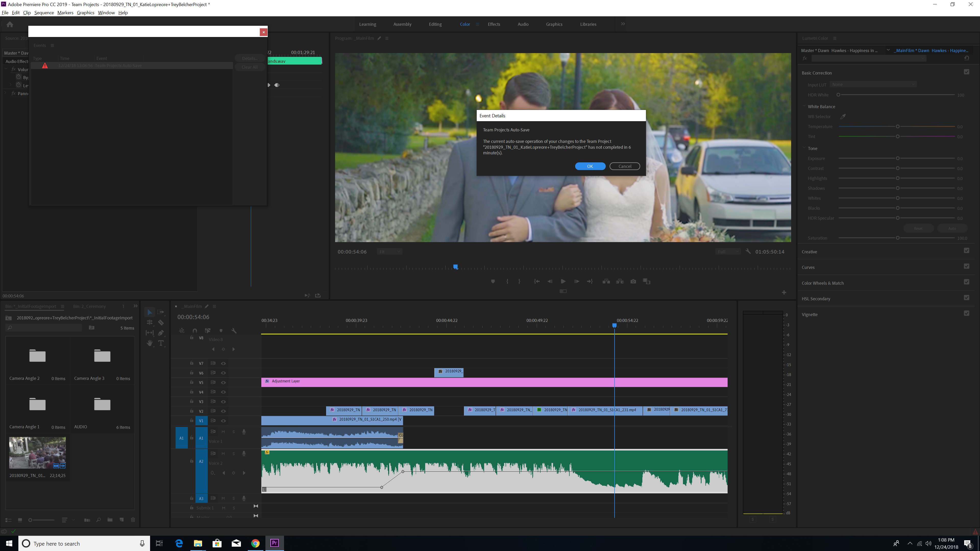Disable the Basic Correction checkbox
Viewport: 980px width, 551px height.
[x=966, y=72]
